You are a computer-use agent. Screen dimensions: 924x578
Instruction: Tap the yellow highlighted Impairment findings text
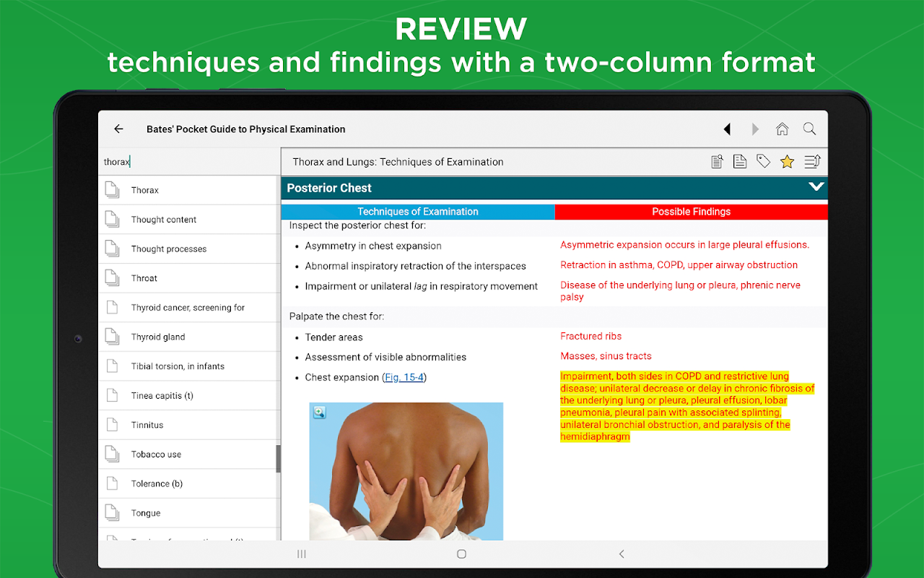[x=687, y=407]
